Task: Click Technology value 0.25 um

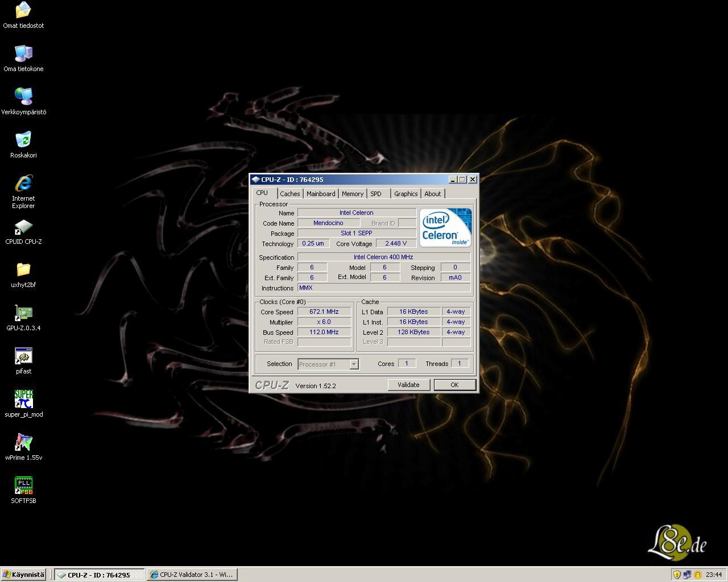Action: click(313, 243)
